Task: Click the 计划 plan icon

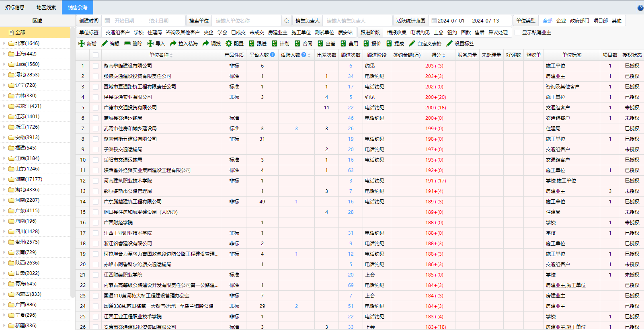Action: click(275, 43)
